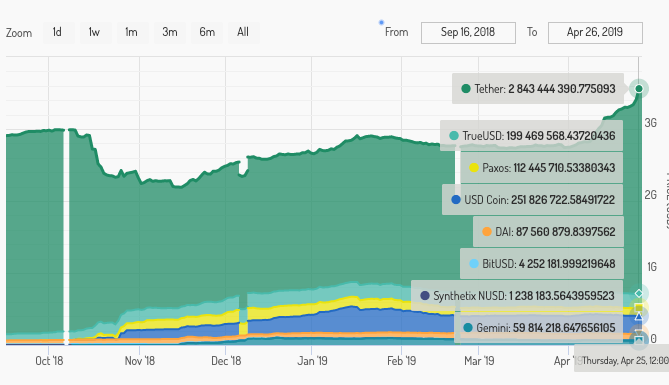The image size is (669, 385).
Task: Click the Oct '18 axis label
Action: tap(49, 361)
